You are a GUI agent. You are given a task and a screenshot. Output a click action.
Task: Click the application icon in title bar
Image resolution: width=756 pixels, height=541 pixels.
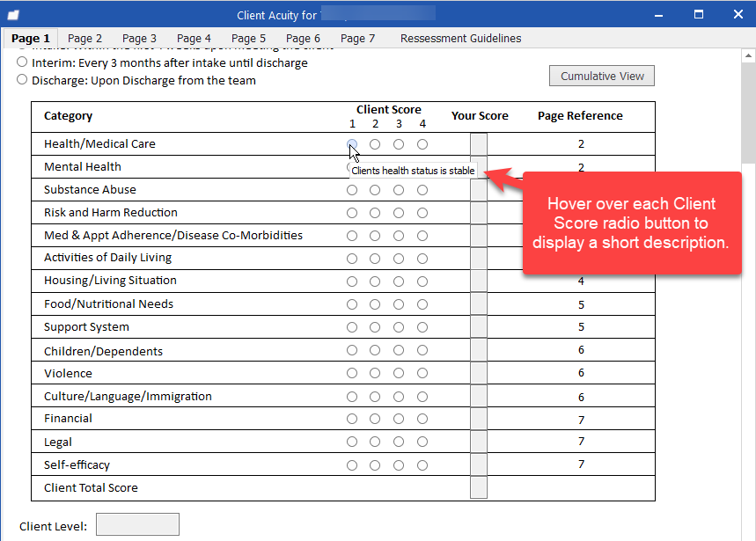pos(11,13)
